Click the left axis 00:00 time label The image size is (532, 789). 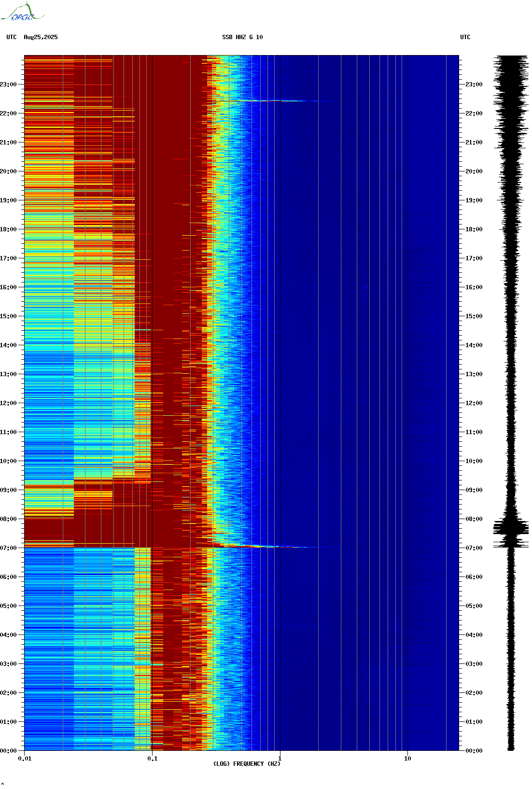[8, 751]
